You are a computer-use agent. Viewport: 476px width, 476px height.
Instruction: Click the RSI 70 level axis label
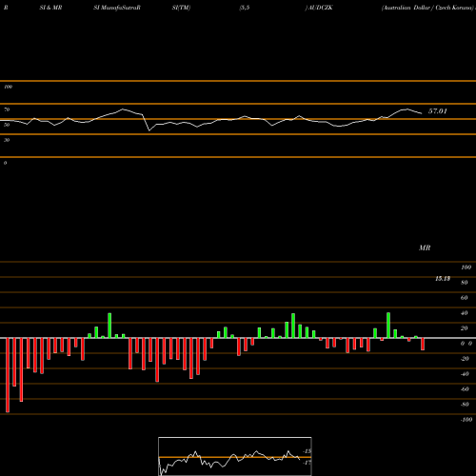7,109
